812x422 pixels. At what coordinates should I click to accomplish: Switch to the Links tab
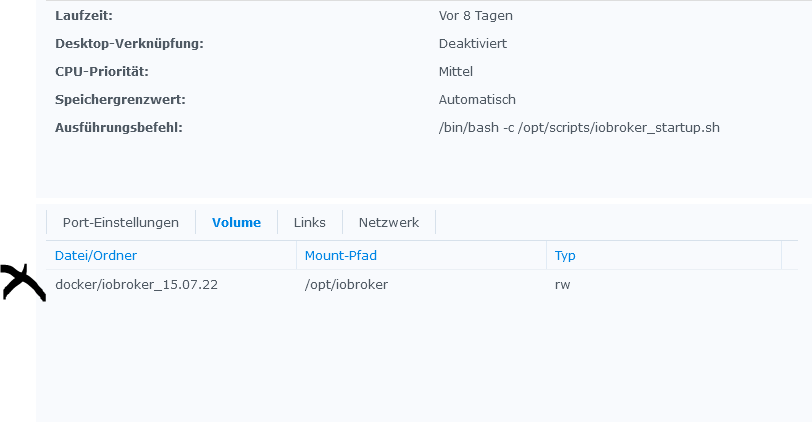tap(309, 222)
